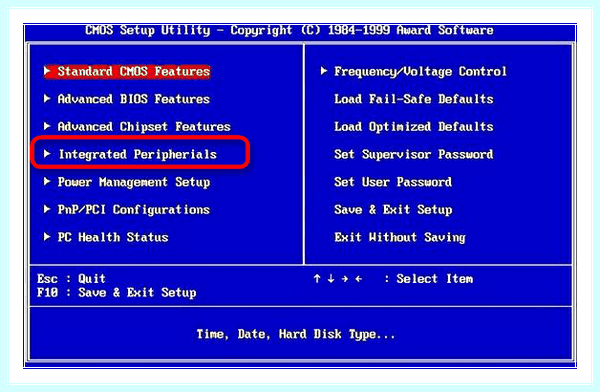Click the arrow beside Power Management Setup
This screenshot has width=600, height=392.
[x=47, y=181]
